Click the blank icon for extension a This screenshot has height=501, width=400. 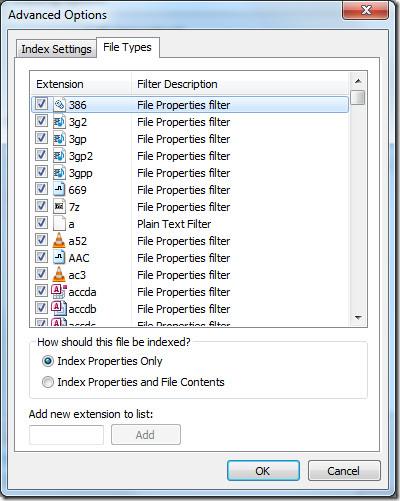click(59, 224)
